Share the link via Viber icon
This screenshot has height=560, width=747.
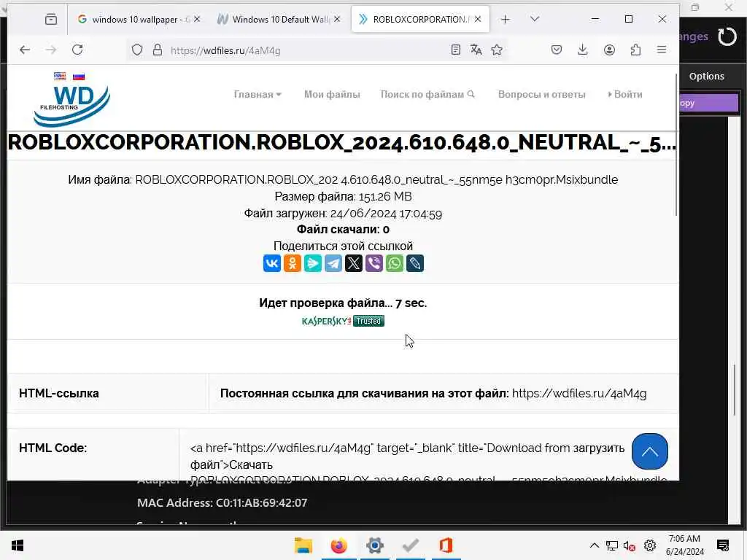tap(374, 263)
